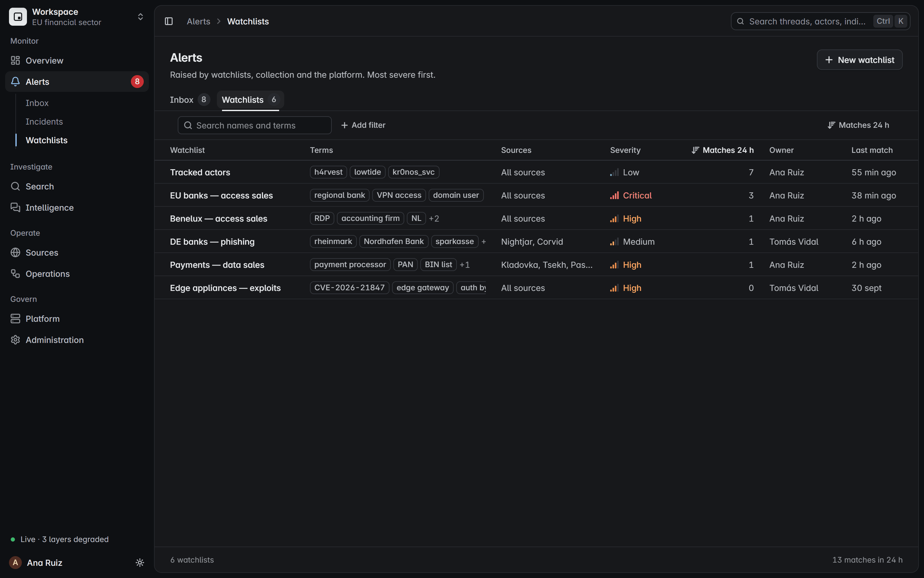Click the Workspace logo icon
This screenshot has width=924, height=578.
click(18, 17)
